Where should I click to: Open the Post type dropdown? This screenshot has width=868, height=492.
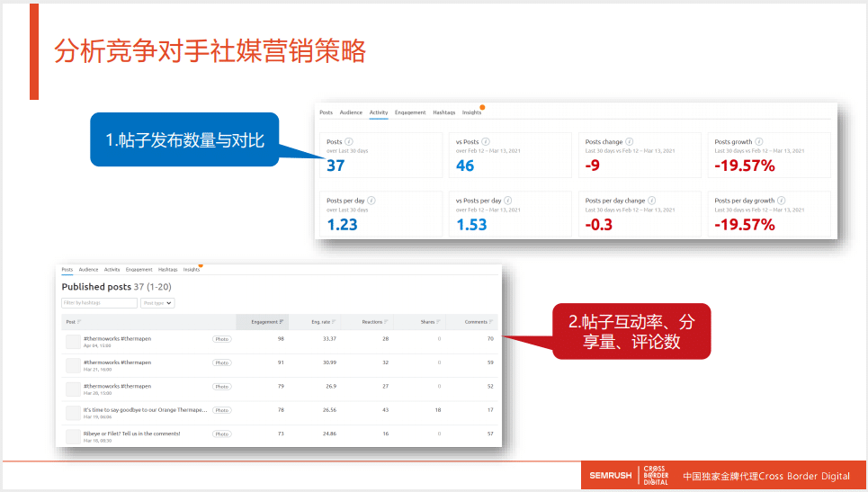[157, 303]
